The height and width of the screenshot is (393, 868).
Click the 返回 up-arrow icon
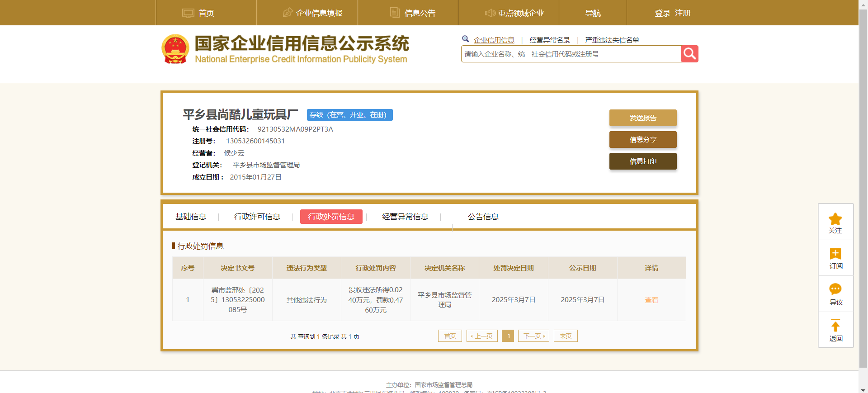[835, 326]
